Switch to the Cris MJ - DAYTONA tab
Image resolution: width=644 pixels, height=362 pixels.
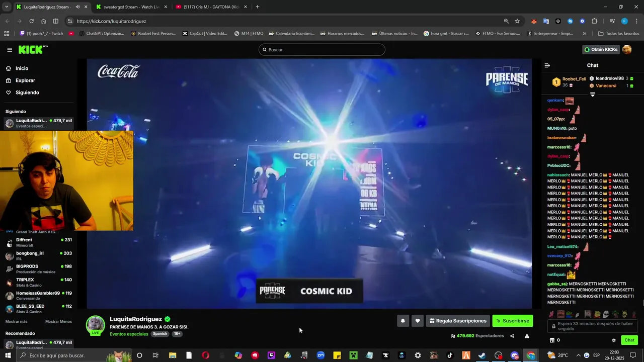pyautogui.click(x=211, y=7)
